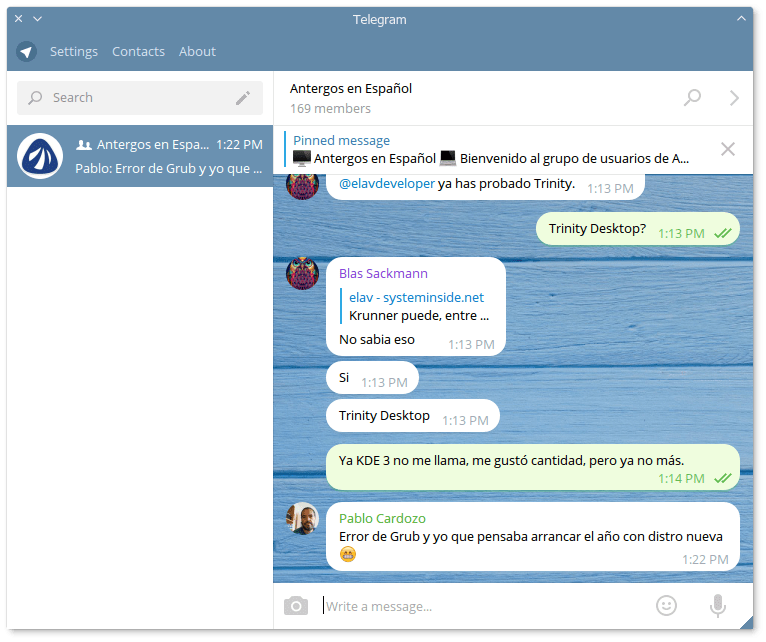Click the grimacing emoji in Pablo's message

(348, 554)
